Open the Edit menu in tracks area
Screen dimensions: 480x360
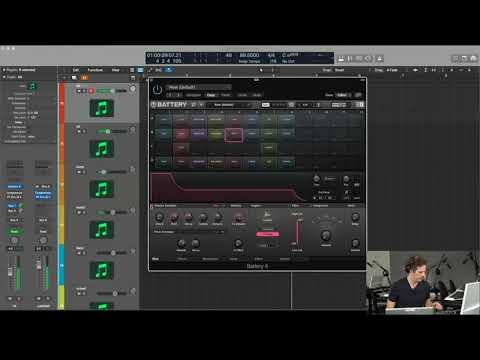click(76, 70)
